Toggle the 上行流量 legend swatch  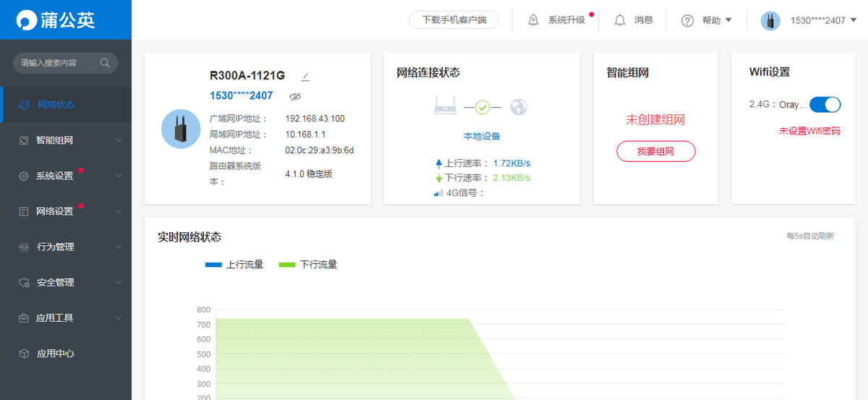pyautogui.click(x=213, y=265)
